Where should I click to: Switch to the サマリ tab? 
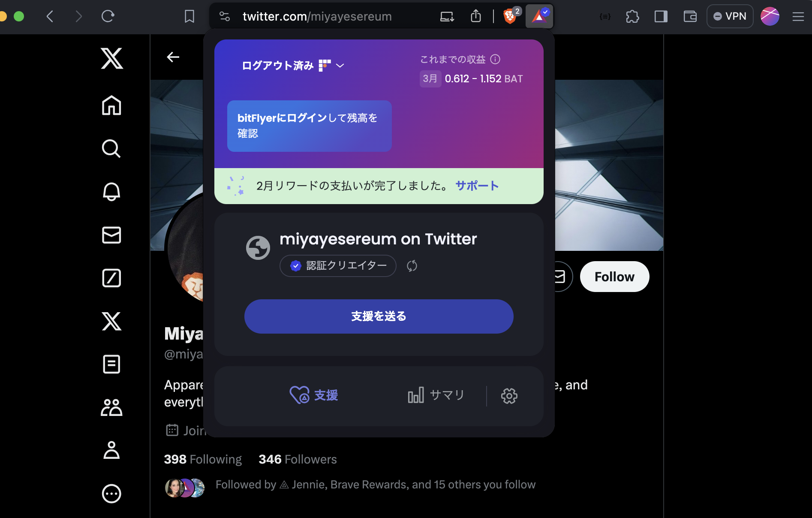[x=436, y=395]
